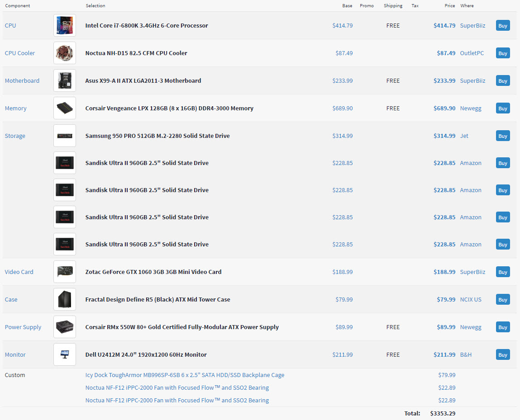Viewport: 520px width, 420px height.
Task: Open the Icy Dock ToughArmor backplane cage link
Action: point(185,375)
